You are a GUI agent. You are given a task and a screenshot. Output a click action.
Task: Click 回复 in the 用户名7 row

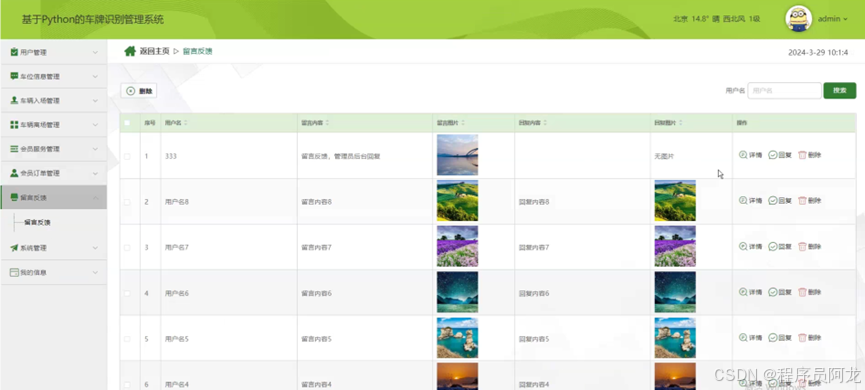[780, 247]
